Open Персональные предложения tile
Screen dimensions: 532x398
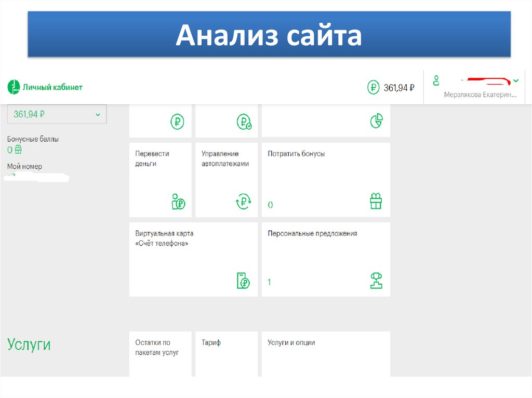click(x=325, y=259)
